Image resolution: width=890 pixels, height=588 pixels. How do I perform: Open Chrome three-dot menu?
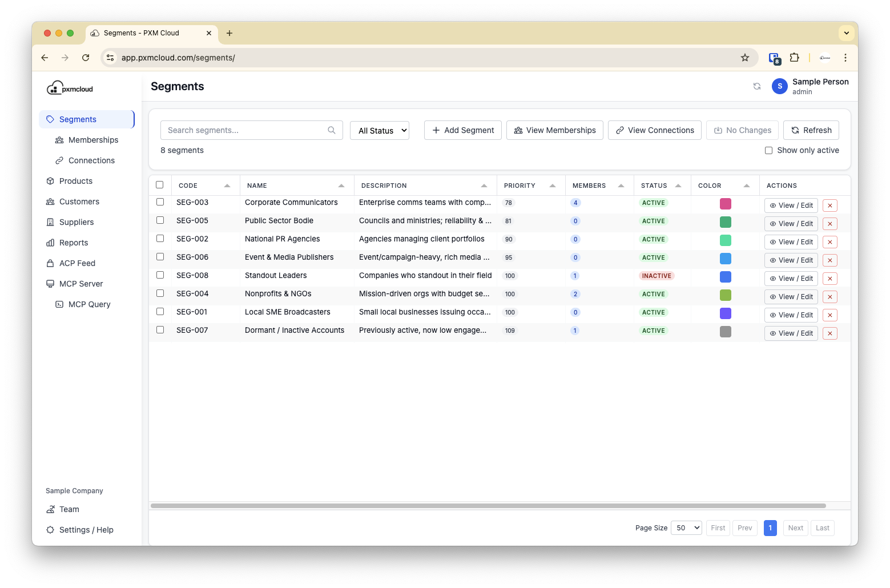pos(845,58)
